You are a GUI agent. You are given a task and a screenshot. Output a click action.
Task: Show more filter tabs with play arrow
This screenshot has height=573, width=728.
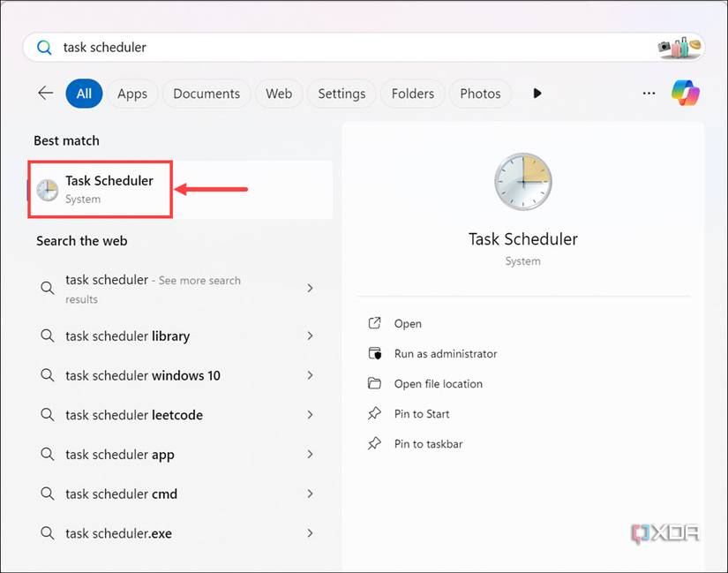[x=537, y=94]
